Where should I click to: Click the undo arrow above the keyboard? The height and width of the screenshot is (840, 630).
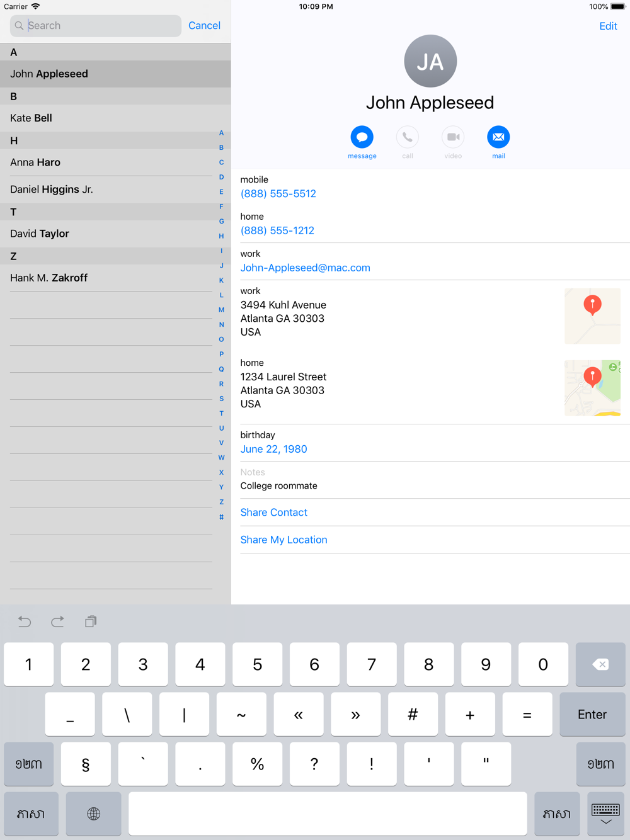click(x=25, y=621)
